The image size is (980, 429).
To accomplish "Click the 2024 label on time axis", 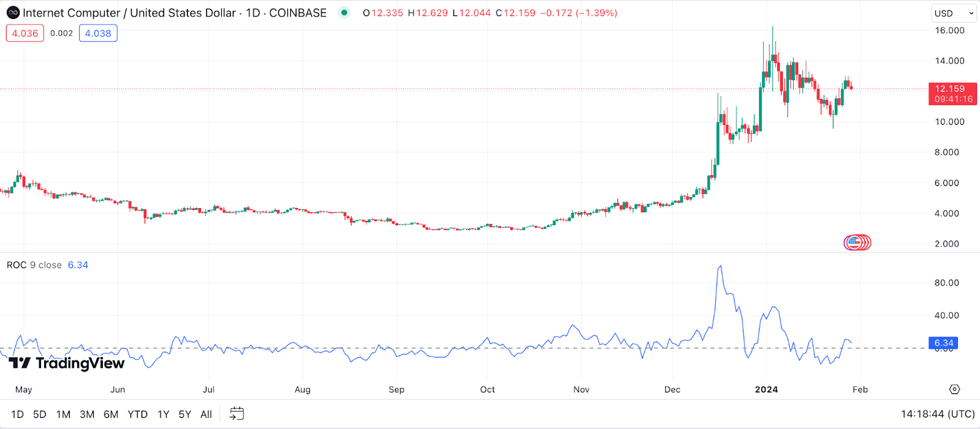I will point(766,389).
